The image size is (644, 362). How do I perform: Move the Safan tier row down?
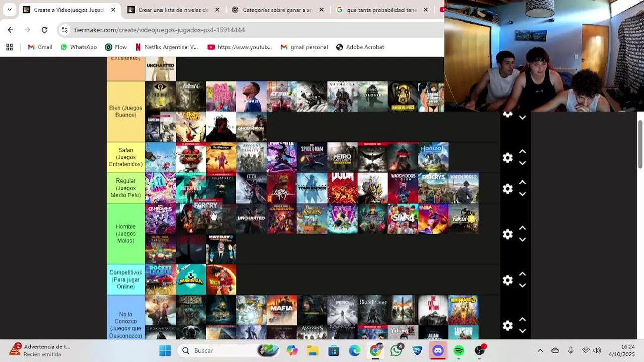(522, 163)
